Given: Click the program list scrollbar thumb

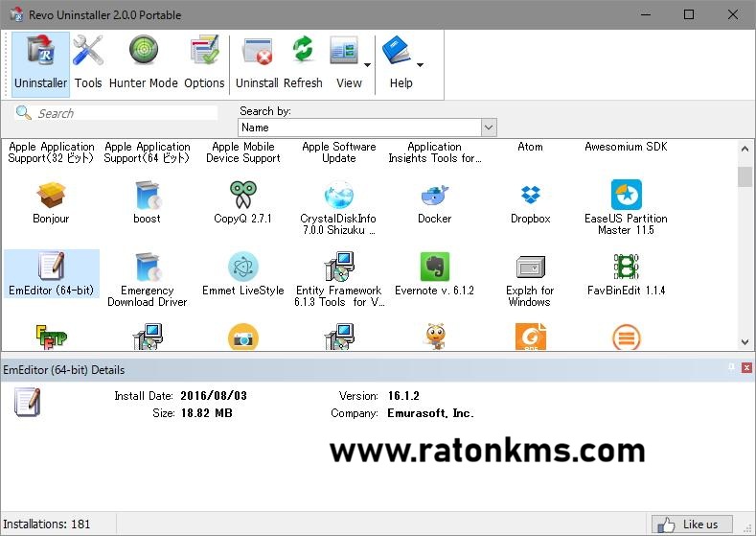Looking at the screenshot, I should coord(745,176).
